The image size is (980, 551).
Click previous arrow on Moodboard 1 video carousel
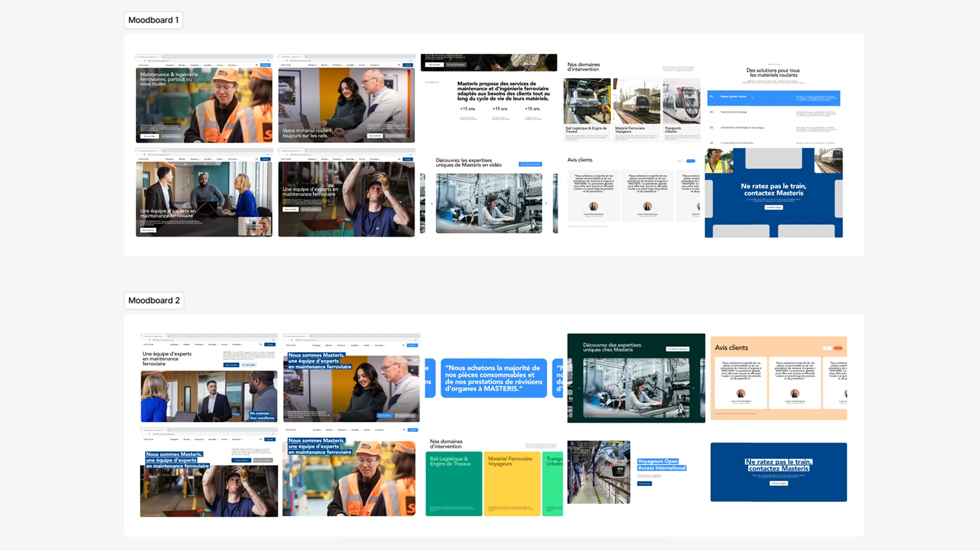[432, 204]
